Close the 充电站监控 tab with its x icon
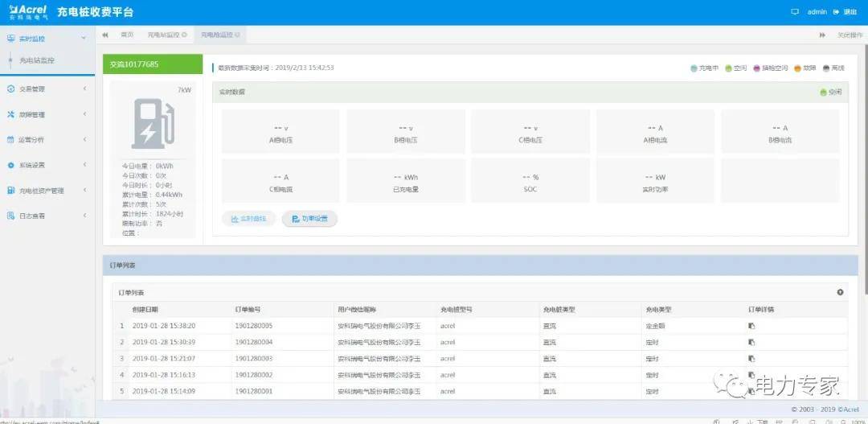868x424 pixels. pyautogui.click(x=185, y=35)
